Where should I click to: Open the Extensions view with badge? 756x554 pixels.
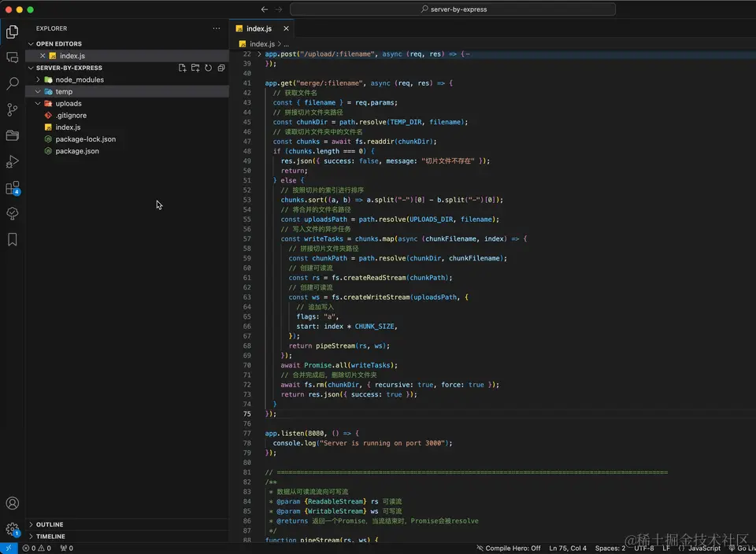(13, 188)
